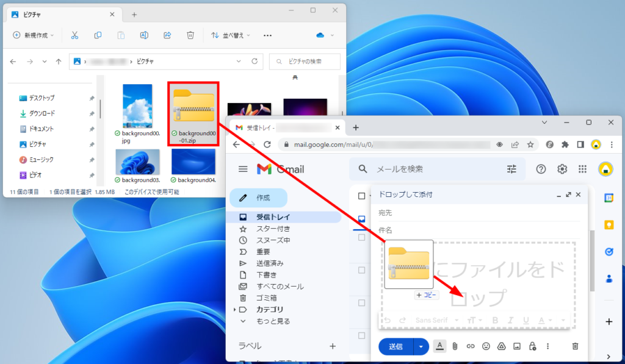Insert files using Google Drive icon
Viewport: 625px width, 364px height.
(x=502, y=346)
